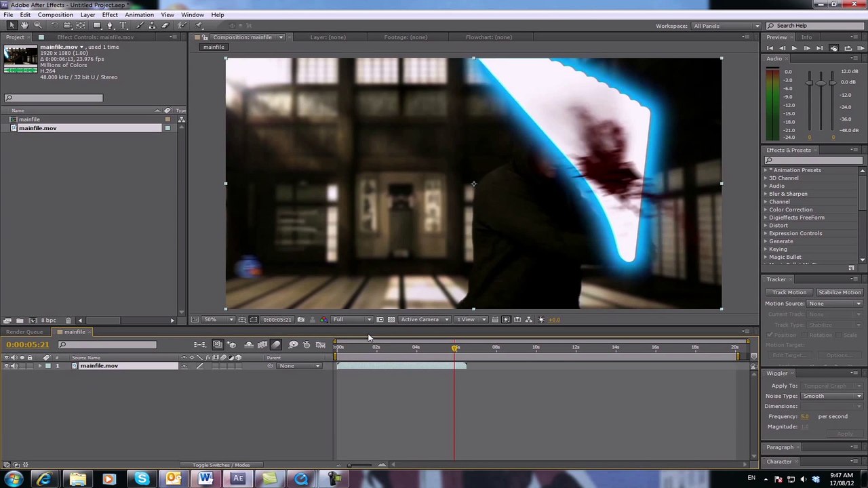868x488 pixels.
Task: Select the Zoom magnifier tool
Action: coord(37,26)
